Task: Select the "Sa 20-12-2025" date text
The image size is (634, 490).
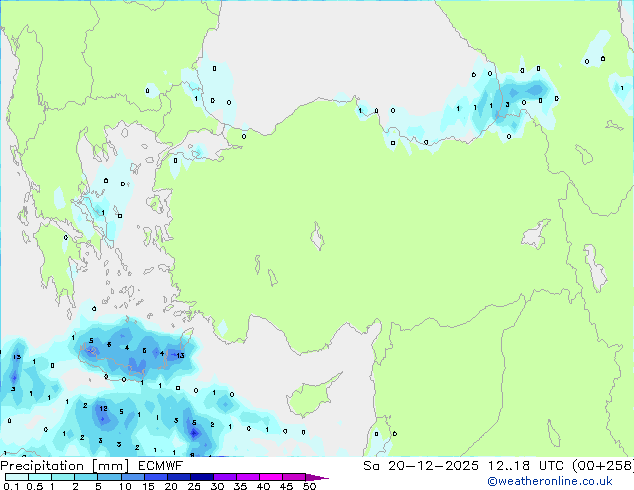Action: click(x=421, y=466)
